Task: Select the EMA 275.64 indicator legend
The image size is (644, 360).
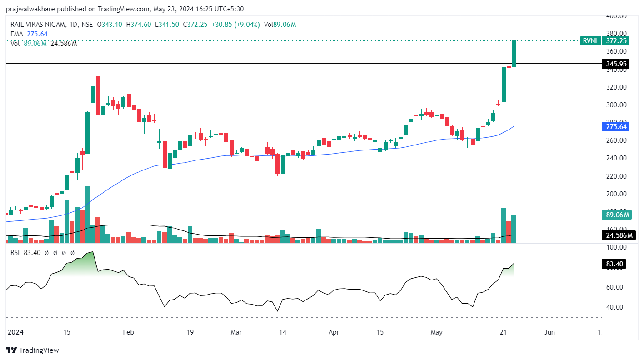Action: point(29,34)
